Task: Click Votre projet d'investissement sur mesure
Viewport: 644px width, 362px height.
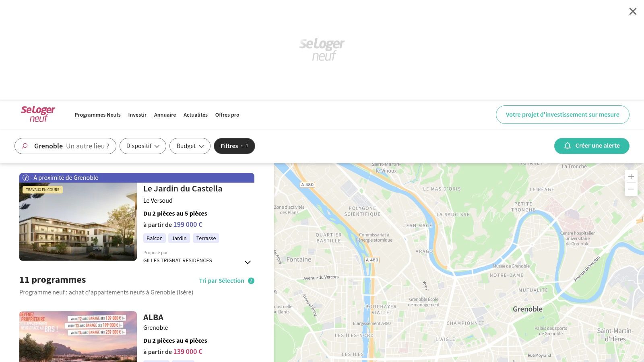Action: [x=562, y=115]
